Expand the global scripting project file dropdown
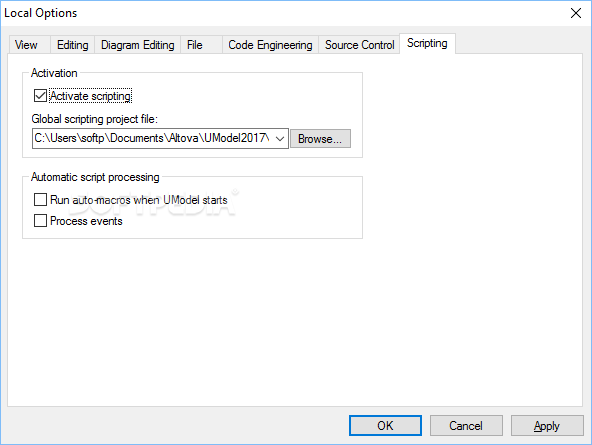 (280, 139)
